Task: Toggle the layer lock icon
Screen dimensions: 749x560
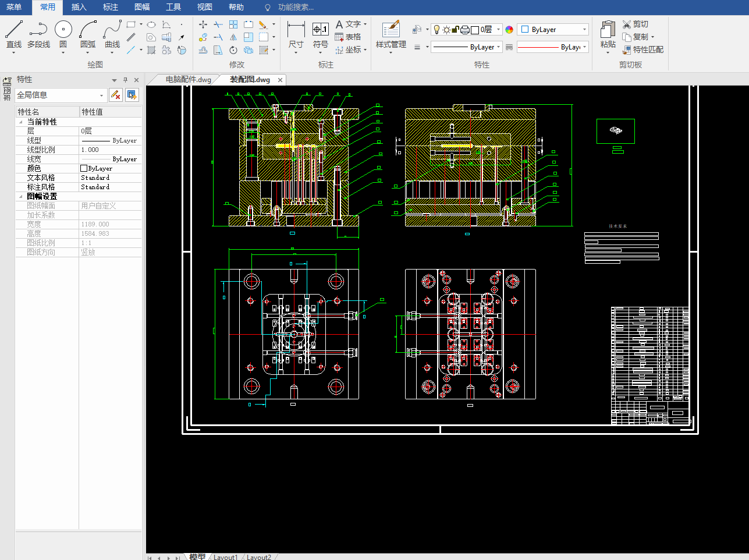Action: 455,30
